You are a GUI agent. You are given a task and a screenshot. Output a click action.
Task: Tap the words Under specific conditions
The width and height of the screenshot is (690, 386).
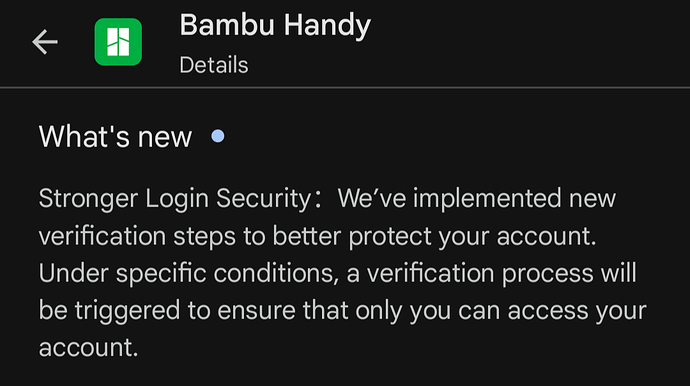point(188,274)
